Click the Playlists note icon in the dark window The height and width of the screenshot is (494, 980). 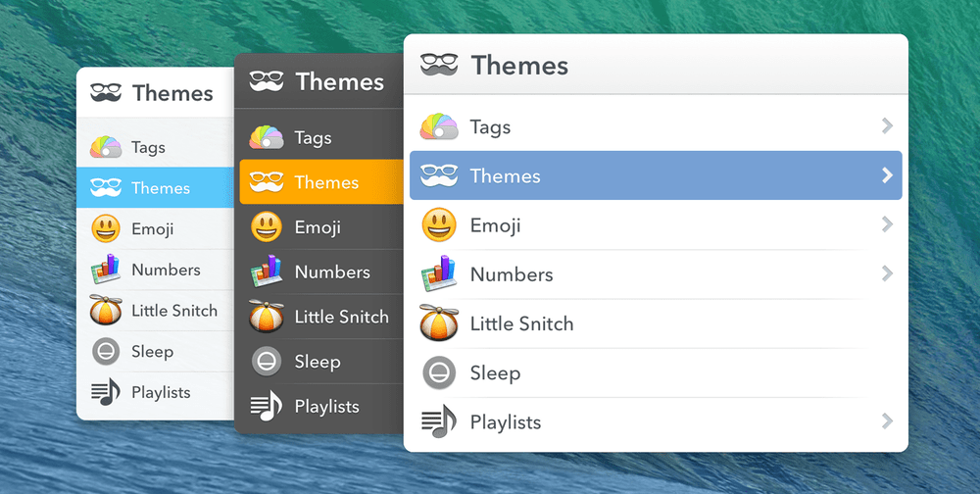click(x=267, y=406)
